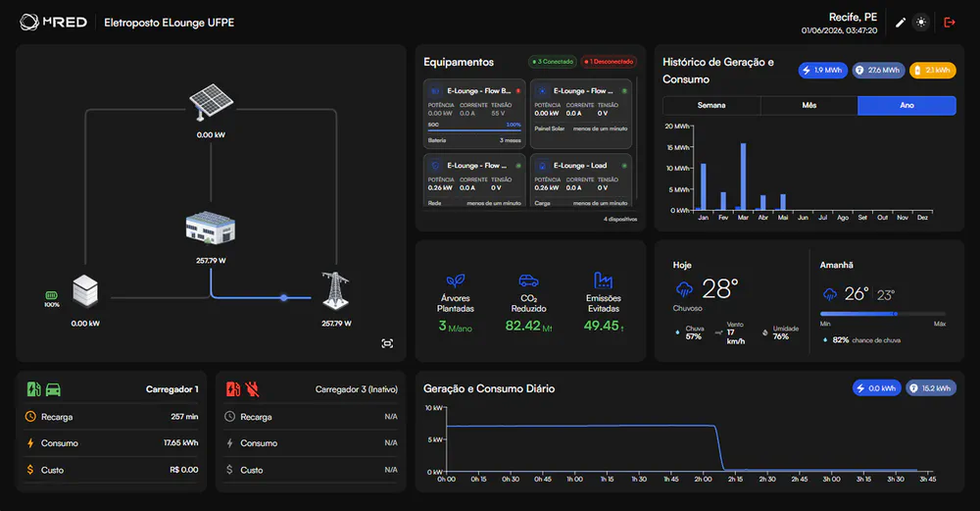Click the blue flow dot on grid line
Screen dimensions: 980x511
point(284,298)
